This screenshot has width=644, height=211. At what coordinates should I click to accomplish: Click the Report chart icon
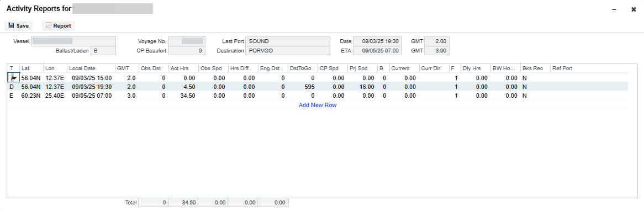pos(49,25)
